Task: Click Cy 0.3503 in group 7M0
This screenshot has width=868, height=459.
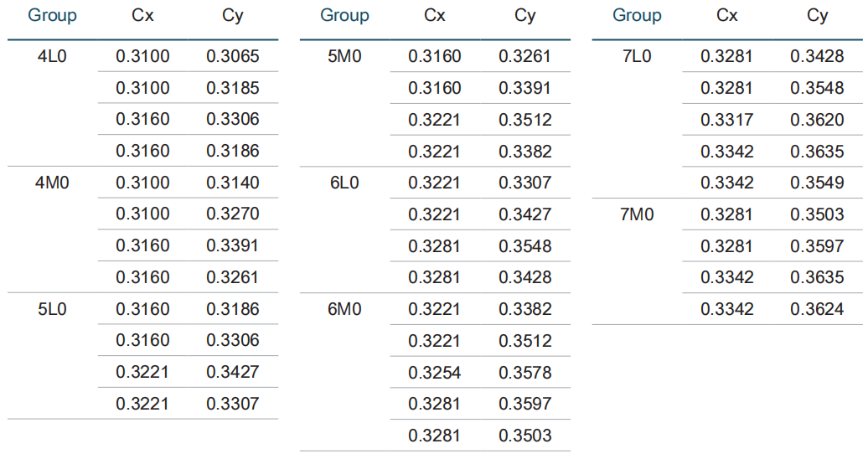Action: tap(817, 214)
